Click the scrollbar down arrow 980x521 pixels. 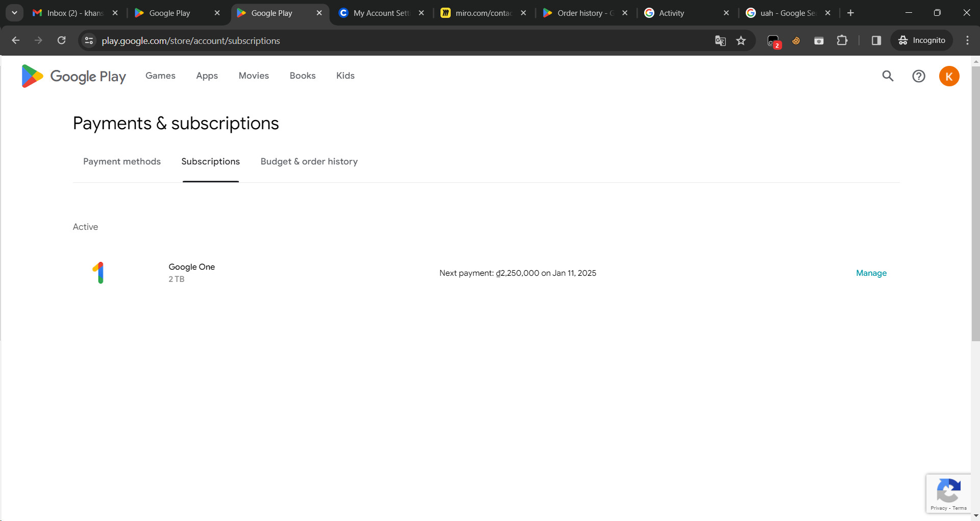[975, 516]
